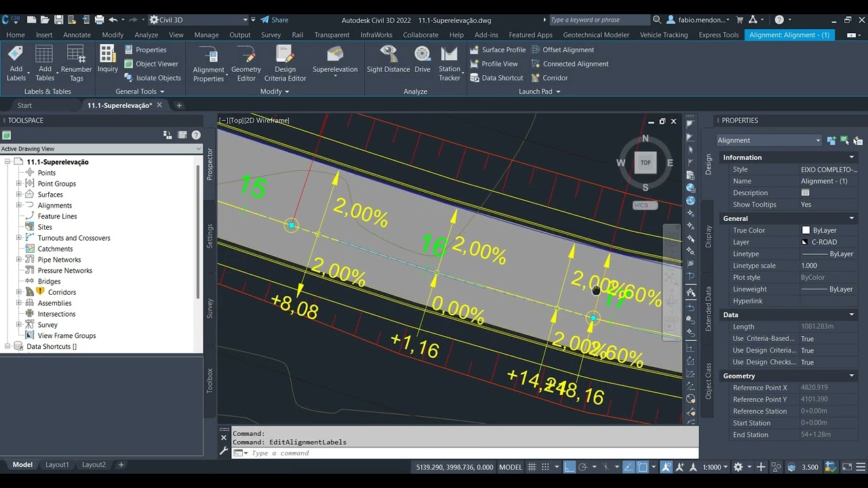Click the top [Top] view control label
The height and width of the screenshot is (488, 868).
(x=237, y=120)
